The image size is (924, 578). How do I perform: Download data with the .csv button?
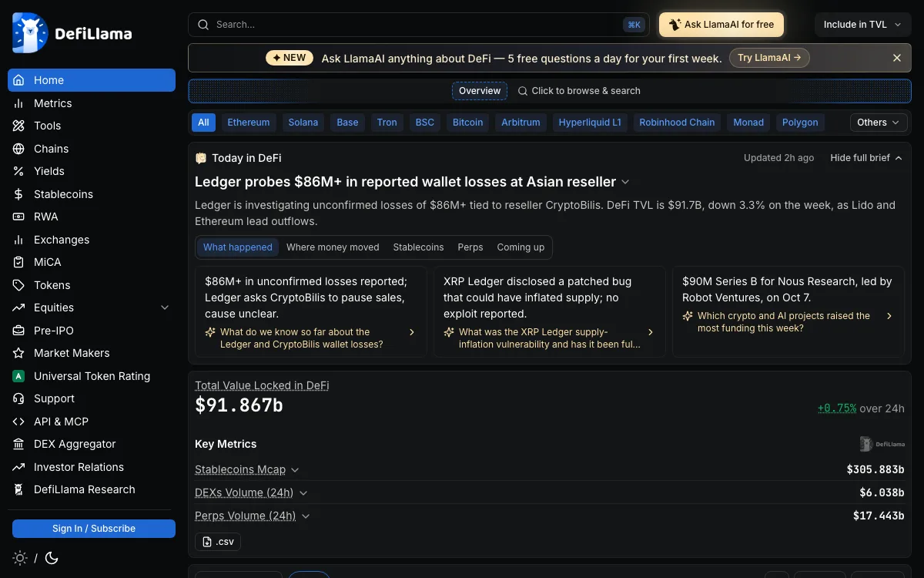coord(218,542)
